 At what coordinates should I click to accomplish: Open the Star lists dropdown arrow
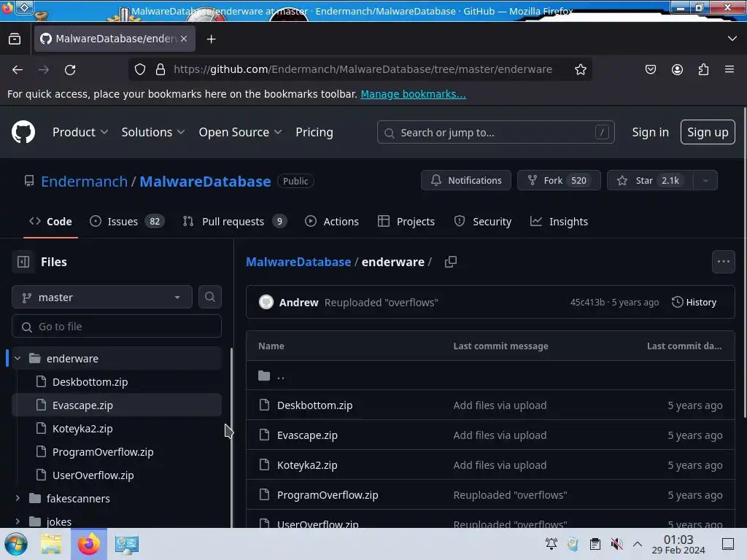(705, 181)
